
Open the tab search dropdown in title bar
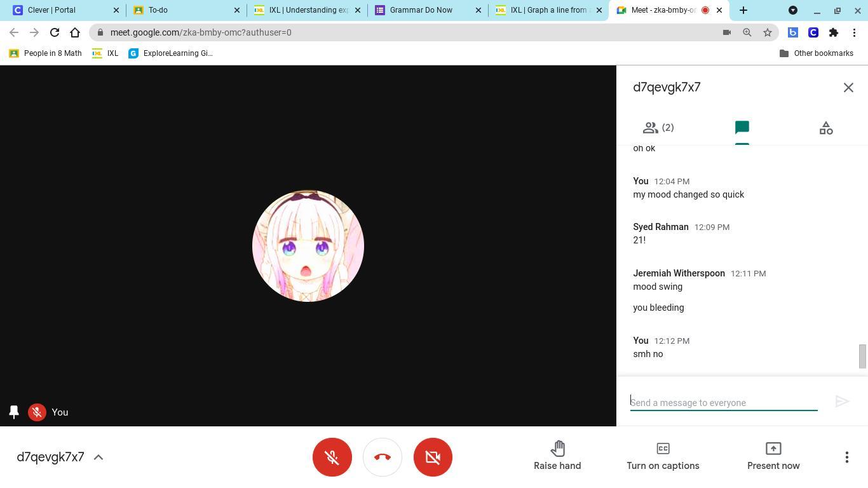[x=793, y=10]
